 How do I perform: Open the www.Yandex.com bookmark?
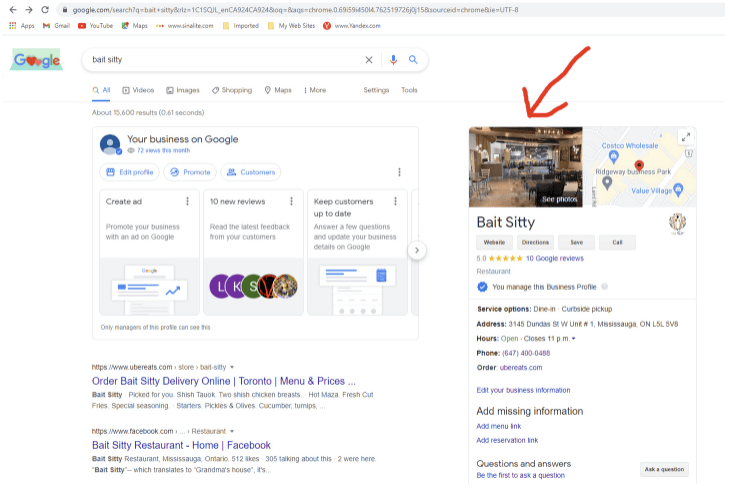[x=352, y=26]
